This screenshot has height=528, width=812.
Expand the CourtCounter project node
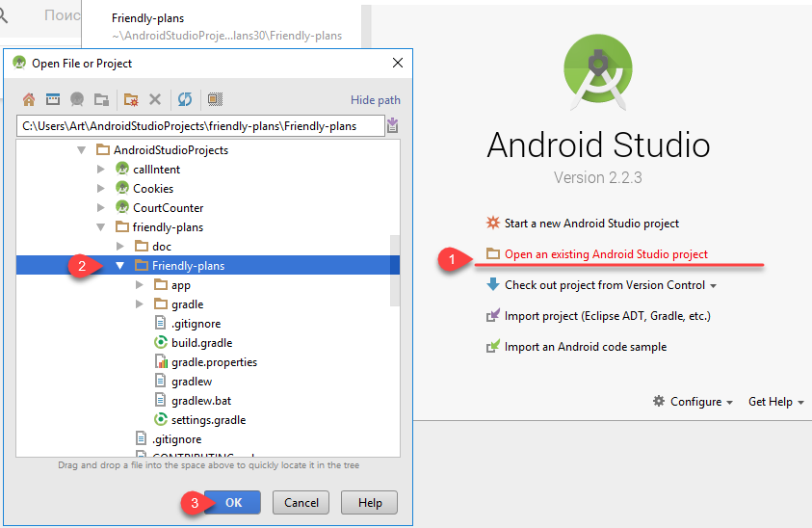[101, 207]
